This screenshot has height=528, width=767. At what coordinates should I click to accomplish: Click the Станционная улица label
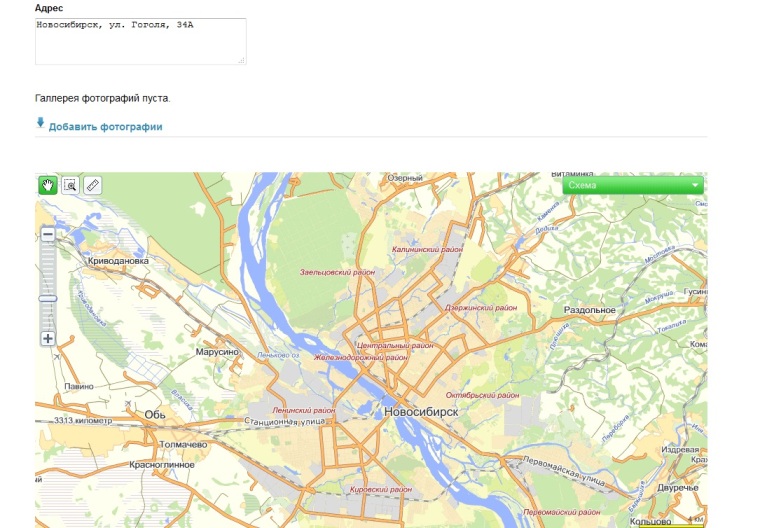(x=284, y=421)
